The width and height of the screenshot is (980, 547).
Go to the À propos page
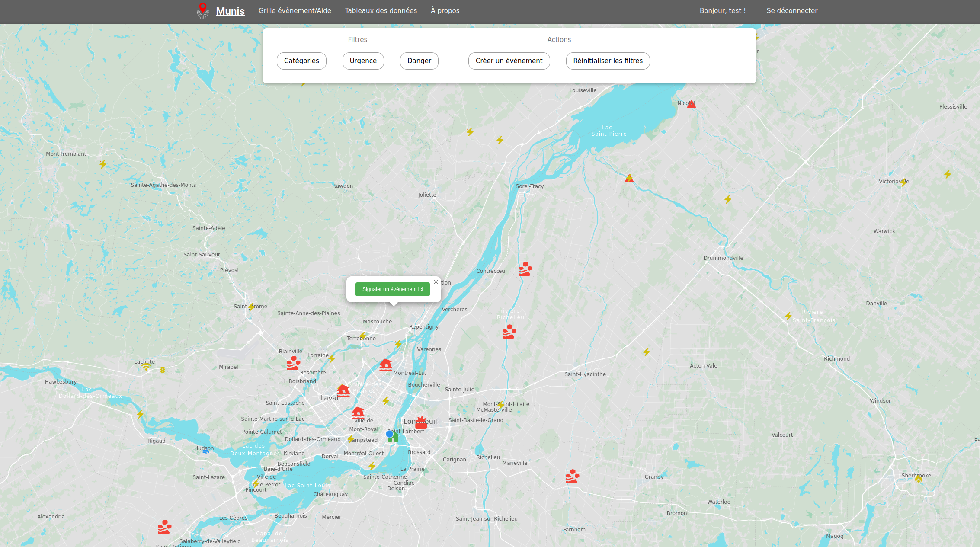click(x=445, y=11)
